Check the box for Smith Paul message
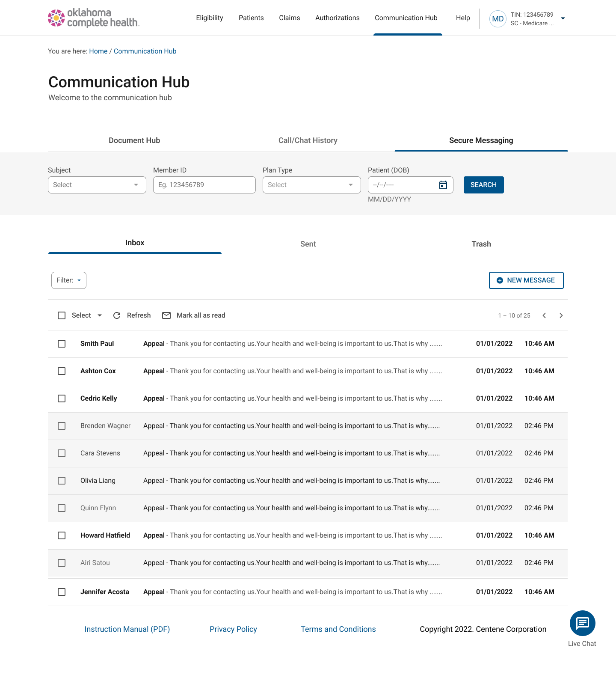Image resolution: width=616 pixels, height=678 pixels. click(62, 344)
